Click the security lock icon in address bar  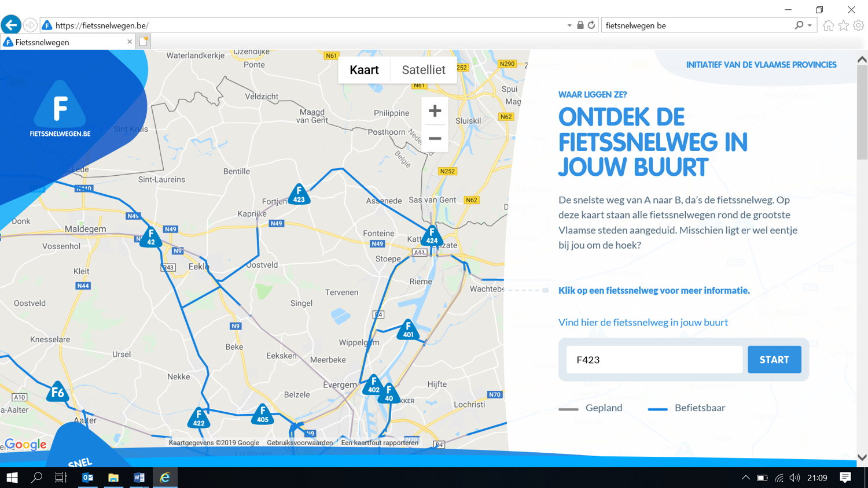coord(580,25)
